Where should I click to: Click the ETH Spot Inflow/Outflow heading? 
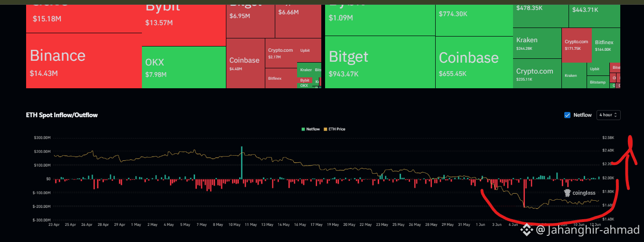[x=62, y=115]
